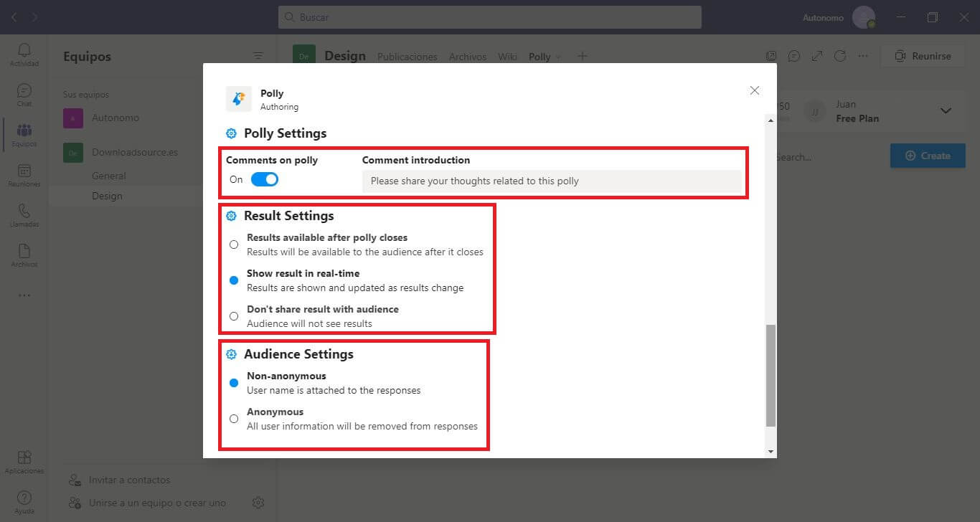Screen dimensions: 980x522
Task: Open the Actividad bell icon
Action: (x=24, y=50)
